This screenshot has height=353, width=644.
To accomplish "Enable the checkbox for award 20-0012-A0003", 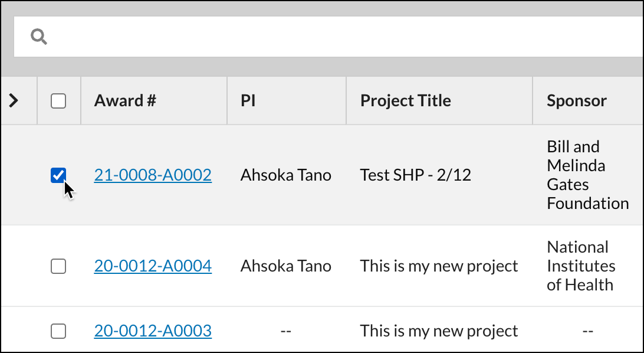I will pyautogui.click(x=58, y=331).
